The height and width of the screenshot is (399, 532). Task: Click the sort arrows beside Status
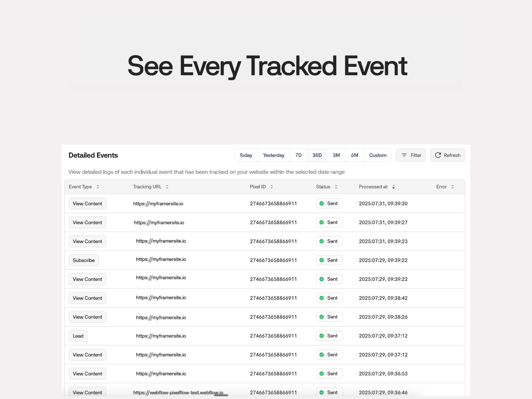(336, 187)
